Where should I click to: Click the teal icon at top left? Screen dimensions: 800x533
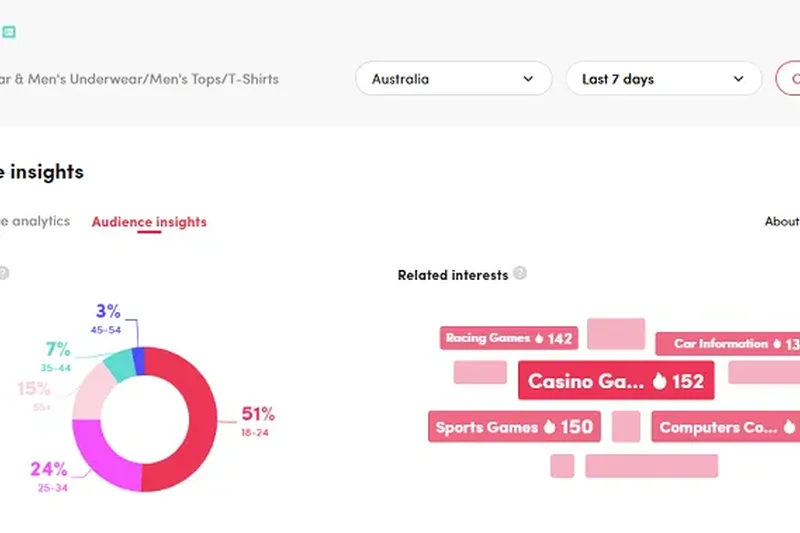tap(8, 32)
